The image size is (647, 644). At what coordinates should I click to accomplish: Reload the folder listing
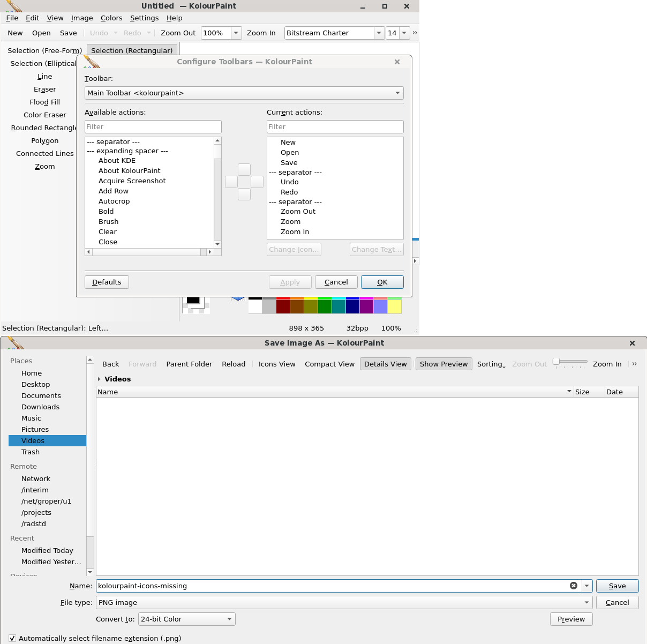pyautogui.click(x=234, y=364)
